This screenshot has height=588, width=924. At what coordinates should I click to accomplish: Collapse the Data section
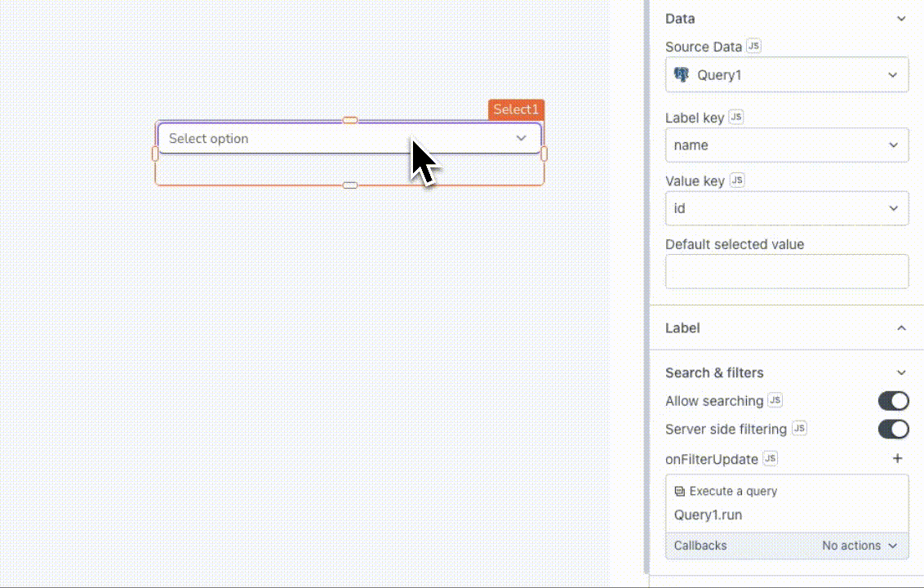901,18
